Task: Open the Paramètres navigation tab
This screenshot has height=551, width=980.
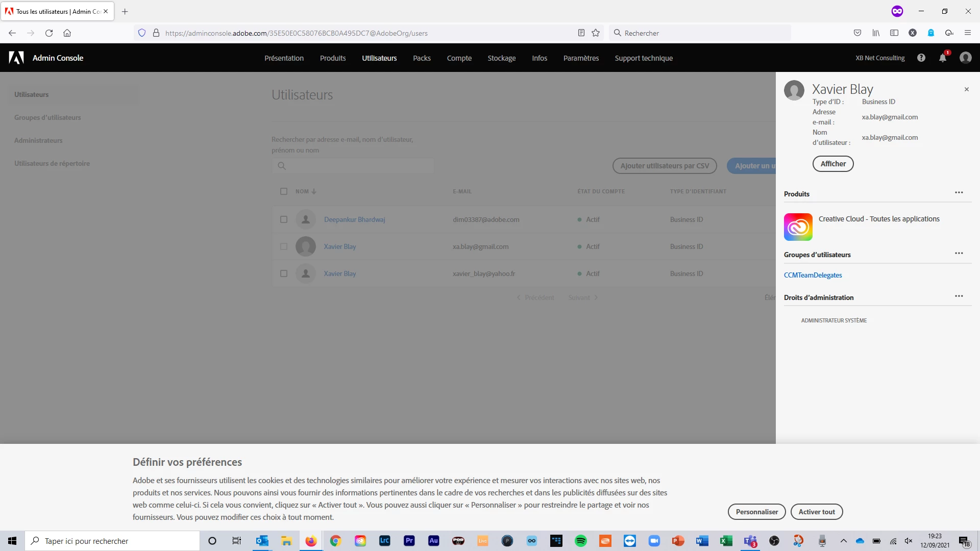Action: tap(581, 58)
